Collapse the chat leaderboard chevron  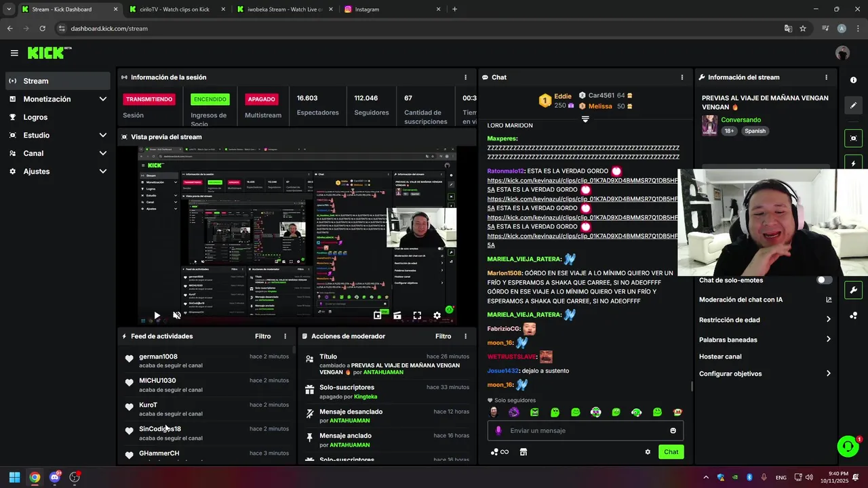point(585,119)
